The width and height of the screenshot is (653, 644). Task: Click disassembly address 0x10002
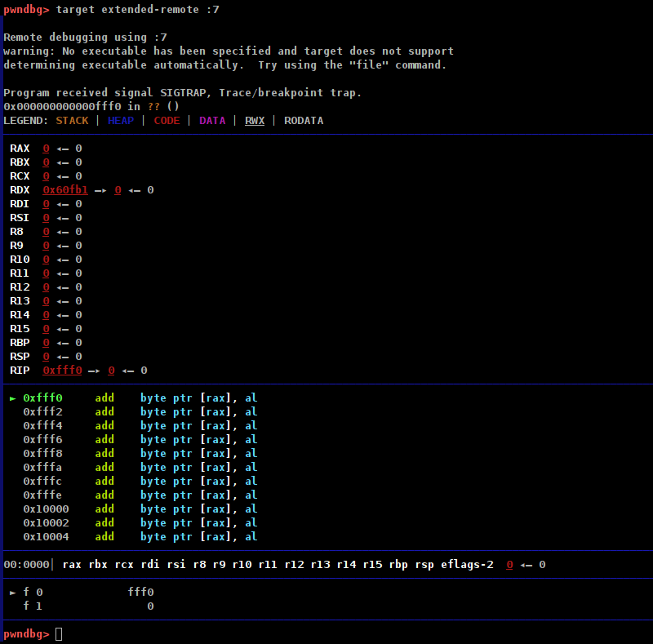click(x=46, y=523)
